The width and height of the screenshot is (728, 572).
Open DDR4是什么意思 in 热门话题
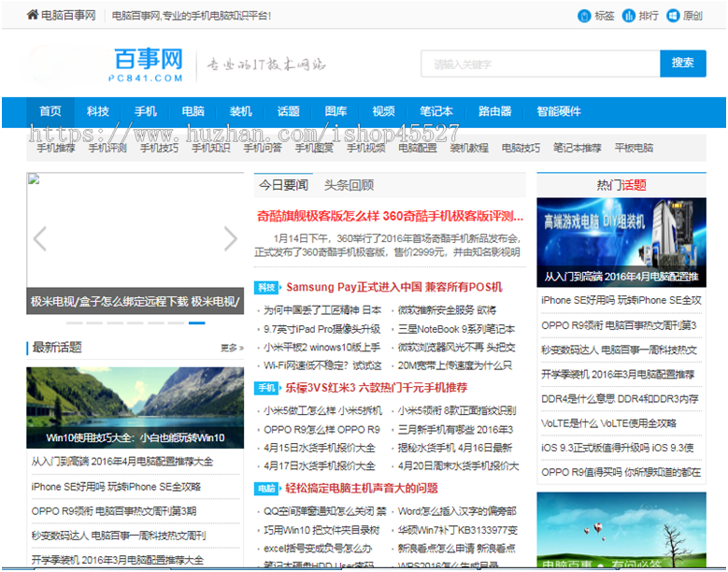(620, 399)
